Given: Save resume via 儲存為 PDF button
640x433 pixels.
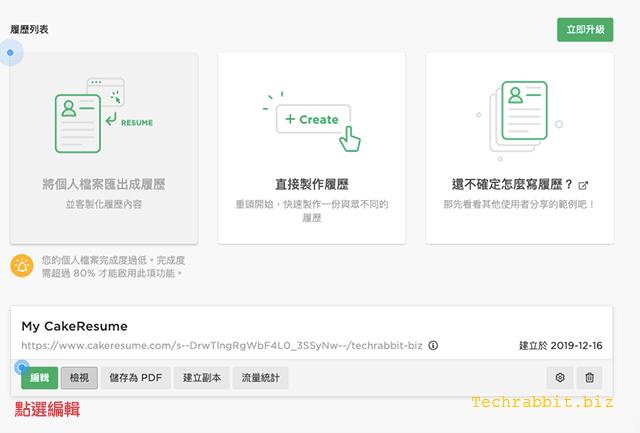Looking at the screenshot, I should pos(136,378).
